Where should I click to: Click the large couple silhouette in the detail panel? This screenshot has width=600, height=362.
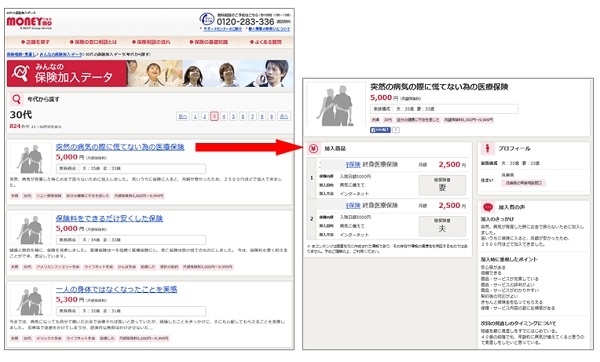point(336,104)
